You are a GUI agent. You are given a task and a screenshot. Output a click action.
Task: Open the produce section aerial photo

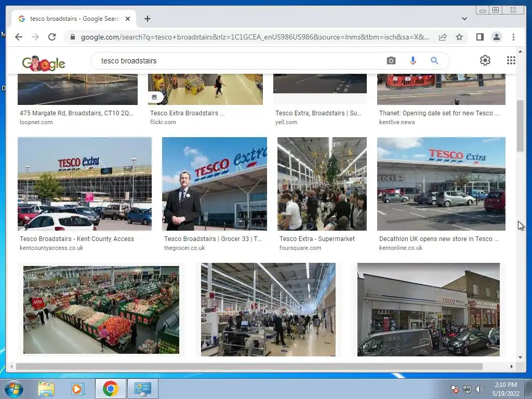tap(101, 310)
